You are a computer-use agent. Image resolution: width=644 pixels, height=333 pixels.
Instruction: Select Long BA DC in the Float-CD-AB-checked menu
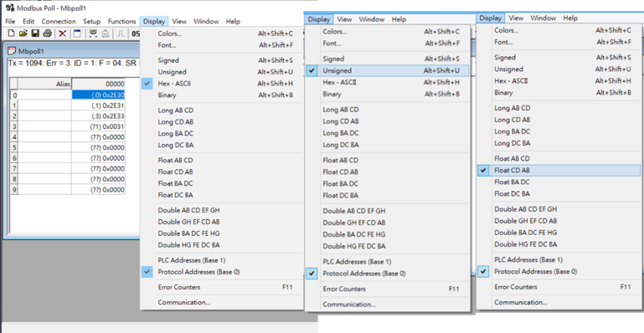(559, 131)
